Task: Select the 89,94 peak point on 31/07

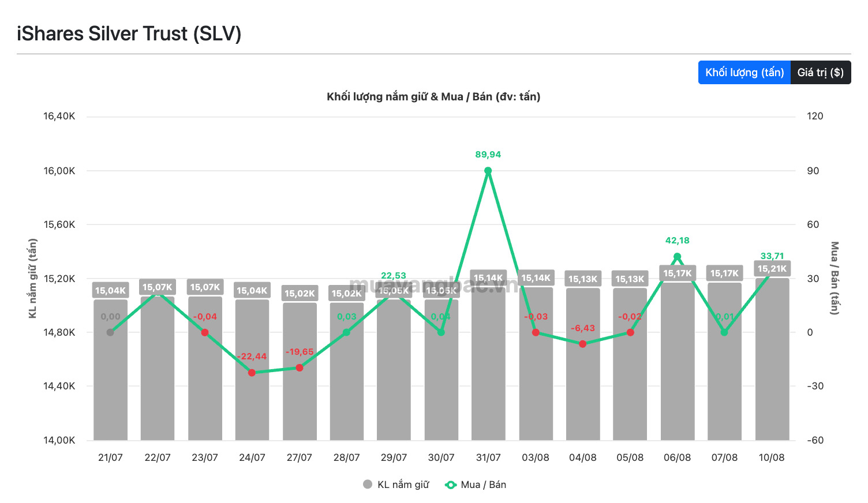Action: coord(488,171)
